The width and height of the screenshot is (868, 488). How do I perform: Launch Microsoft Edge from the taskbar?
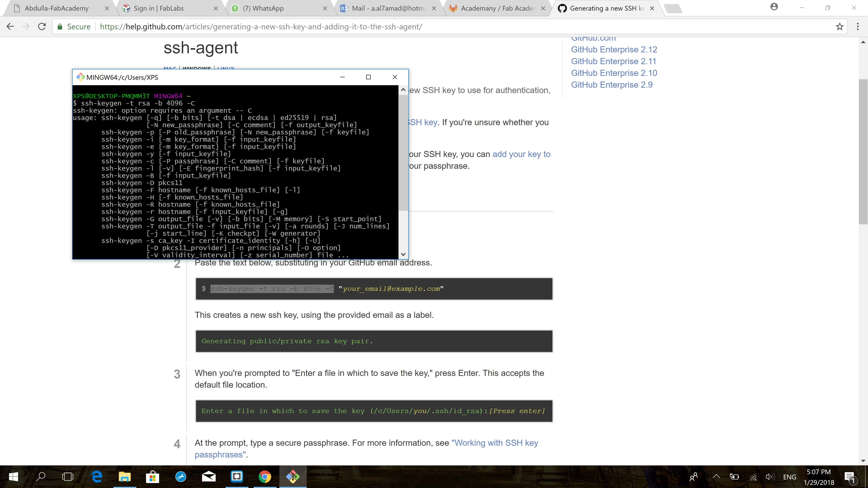[97, 476]
